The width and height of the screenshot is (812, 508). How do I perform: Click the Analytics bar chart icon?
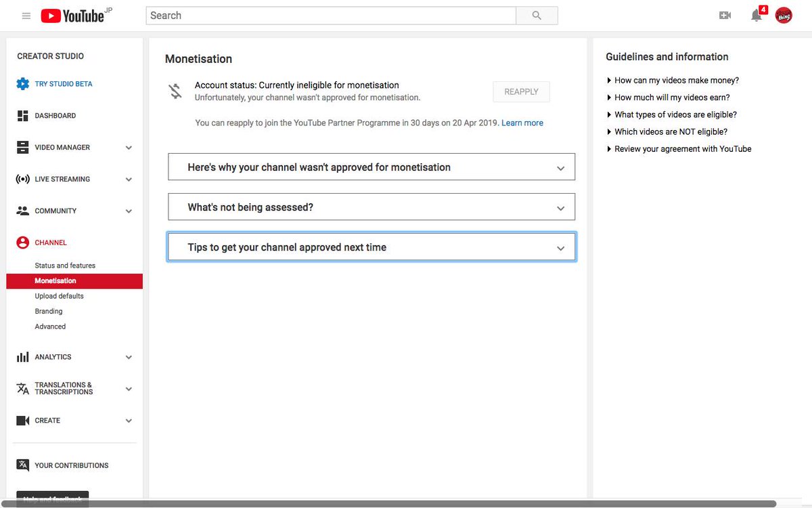coord(23,357)
